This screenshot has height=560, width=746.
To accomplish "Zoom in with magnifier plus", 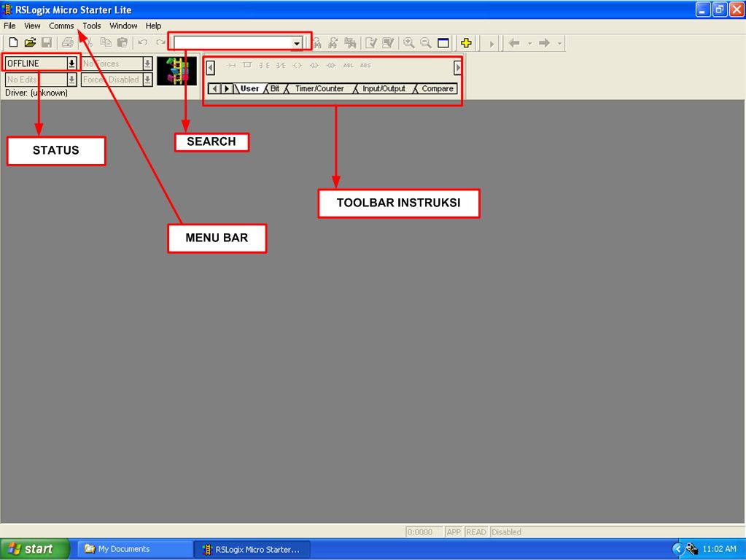I will [x=408, y=43].
